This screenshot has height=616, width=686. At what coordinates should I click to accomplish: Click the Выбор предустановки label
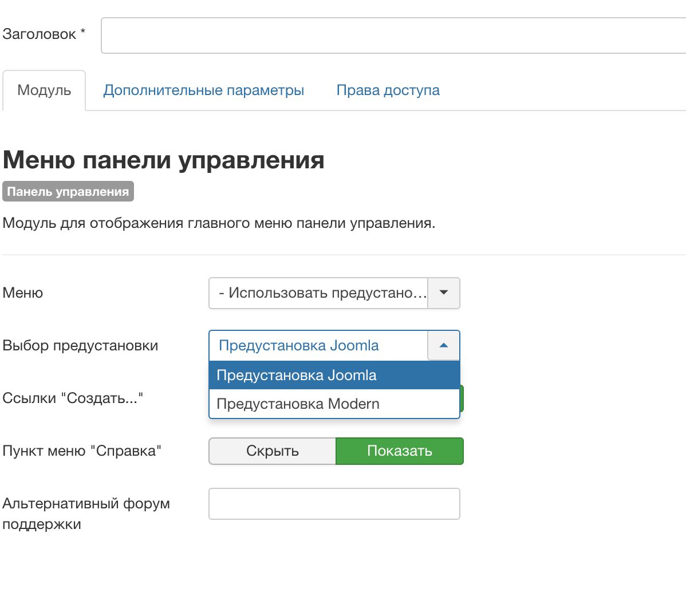coord(80,346)
